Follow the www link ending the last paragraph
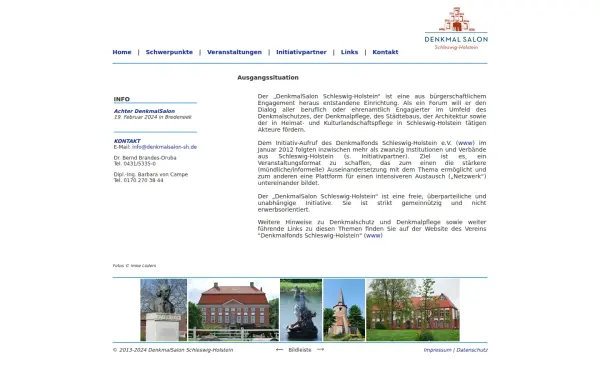Viewport: 600px width, 375px height. pos(373,236)
